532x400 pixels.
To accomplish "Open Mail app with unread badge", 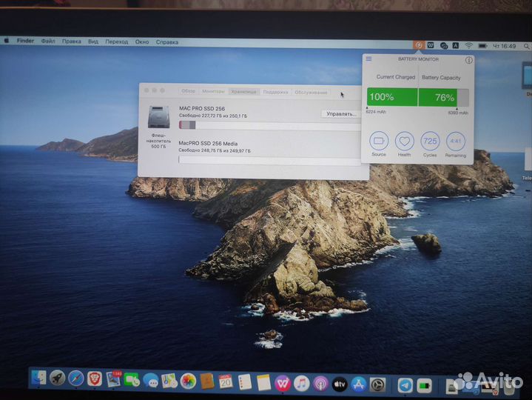I will [x=114, y=379].
